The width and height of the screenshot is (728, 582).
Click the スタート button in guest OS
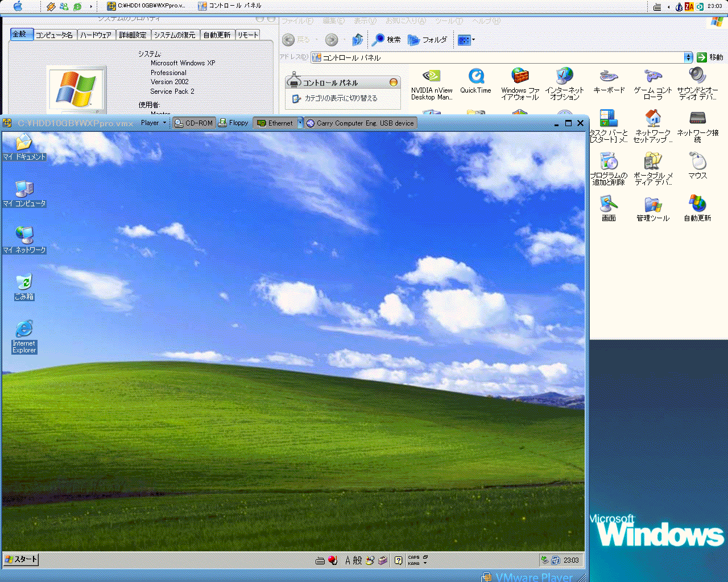click(x=21, y=559)
